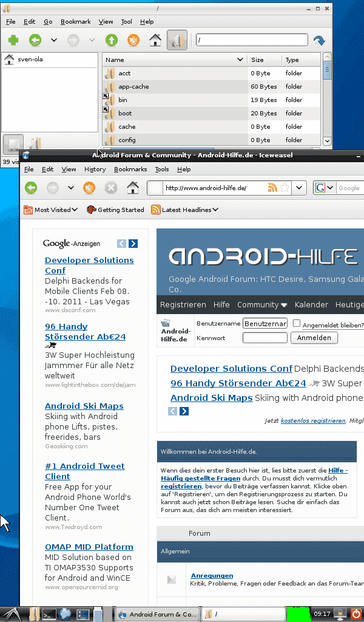Expand Most Visited bookmarks folder
The image size is (364, 622).
51,210
